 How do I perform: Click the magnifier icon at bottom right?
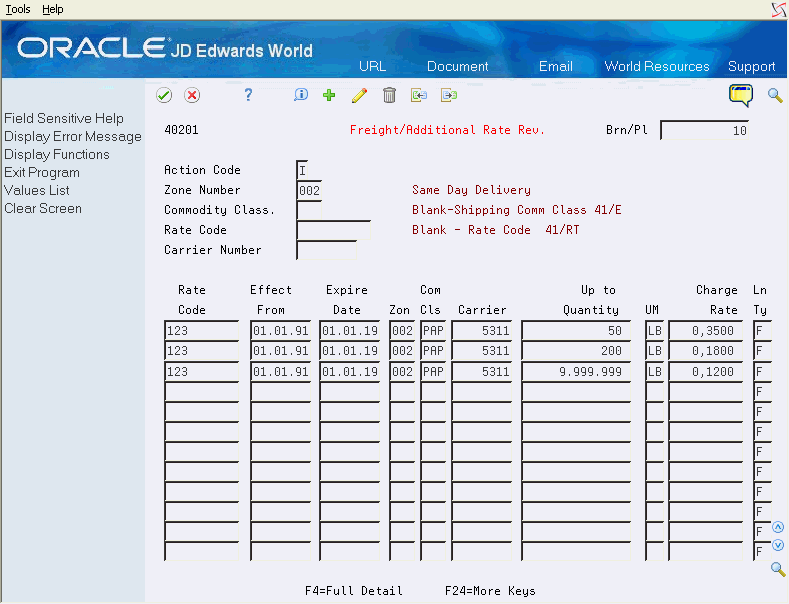[778, 569]
